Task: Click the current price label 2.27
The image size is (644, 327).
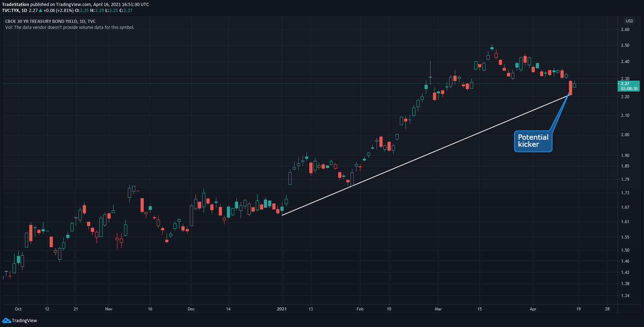Action: 625,84
